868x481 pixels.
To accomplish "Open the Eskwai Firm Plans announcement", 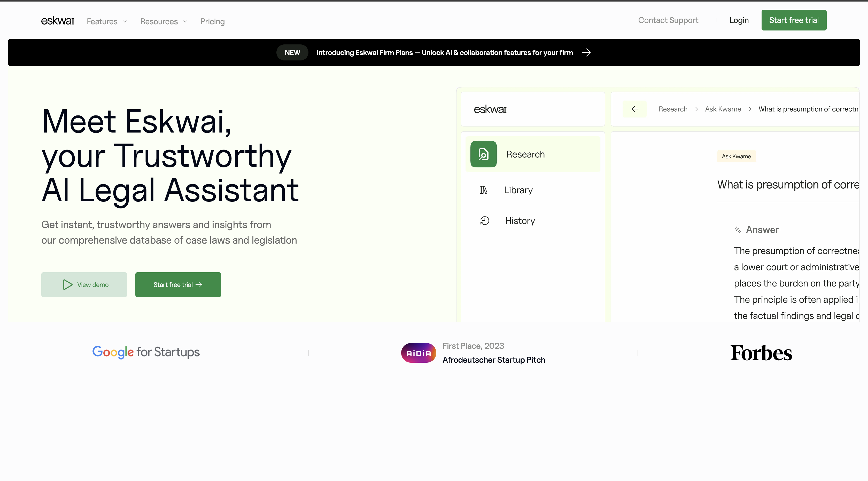I will click(x=444, y=52).
